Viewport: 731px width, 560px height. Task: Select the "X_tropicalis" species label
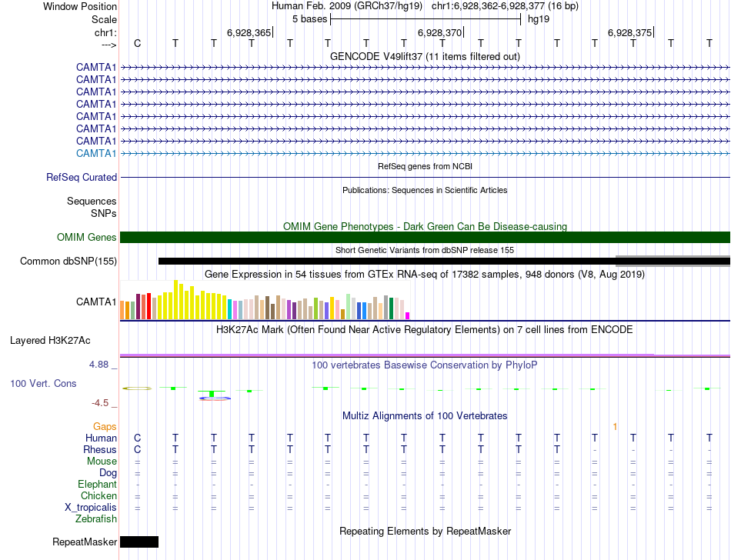[91, 508]
